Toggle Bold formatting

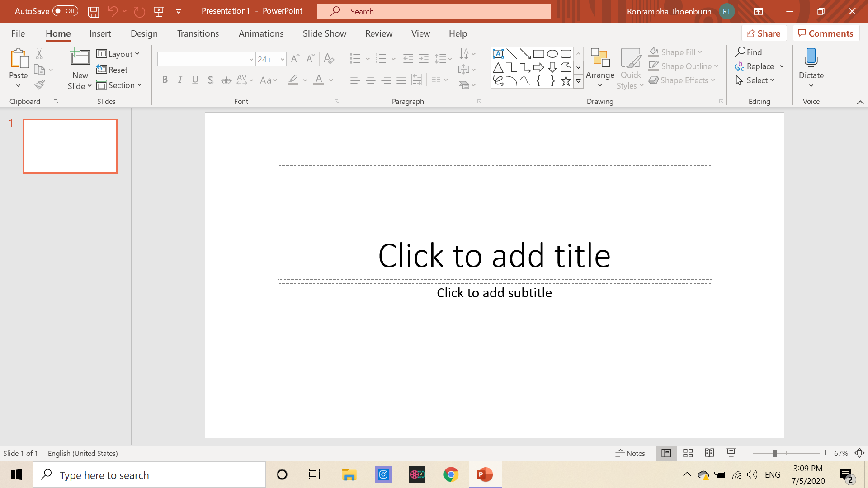[x=165, y=80]
